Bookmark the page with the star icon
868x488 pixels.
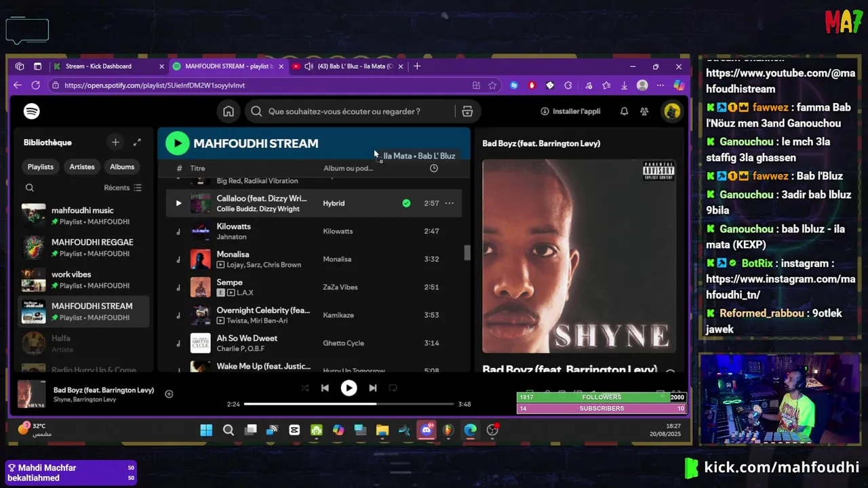pos(492,85)
